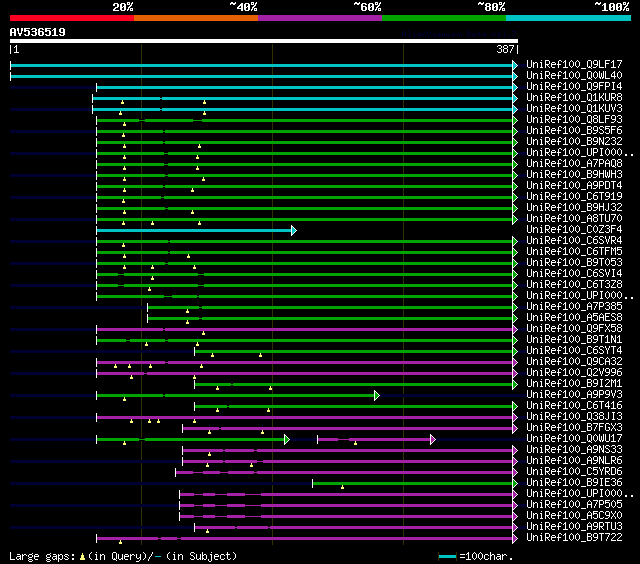Select label UniRef100_A5AES8

(x=574, y=318)
